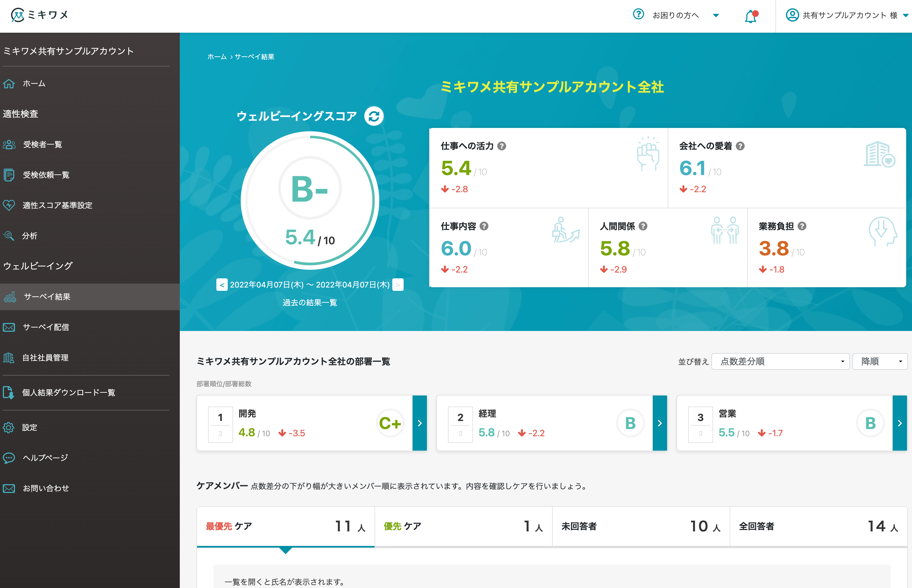This screenshot has width=912, height=588.
Task: Open the 点数差分順 sort dropdown
Action: click(x=780, y=361)
